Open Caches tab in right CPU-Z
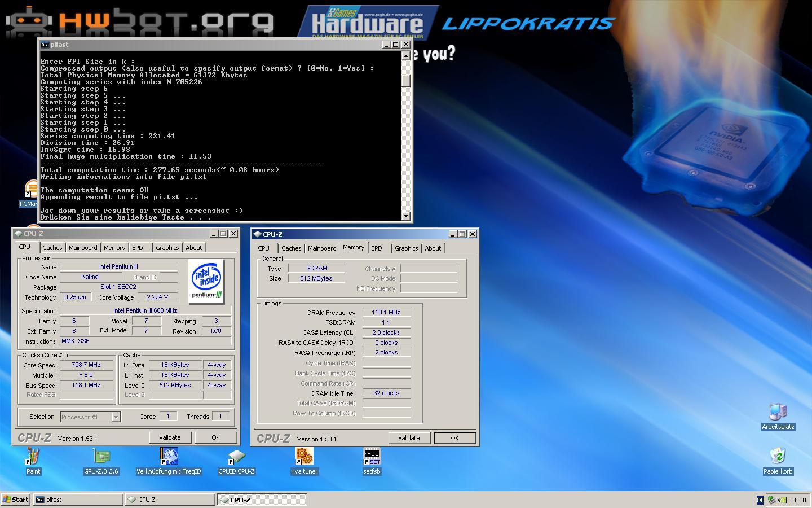This screenshot has height=508, width=812. pyautogui.click(x=292, y=248)
